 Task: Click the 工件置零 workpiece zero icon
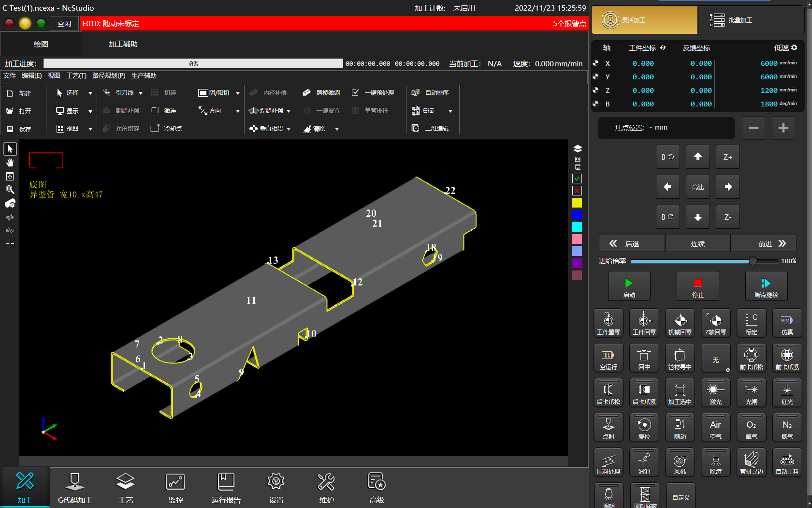608,323
